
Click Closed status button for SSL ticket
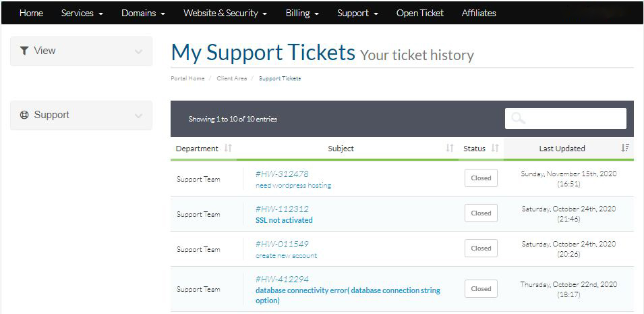(481, 213)
